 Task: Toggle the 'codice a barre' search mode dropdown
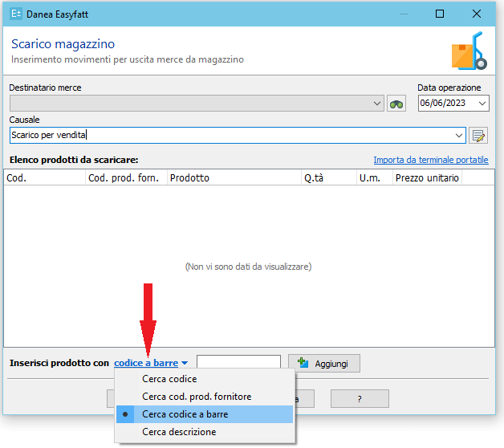click(x=150, y=364)
